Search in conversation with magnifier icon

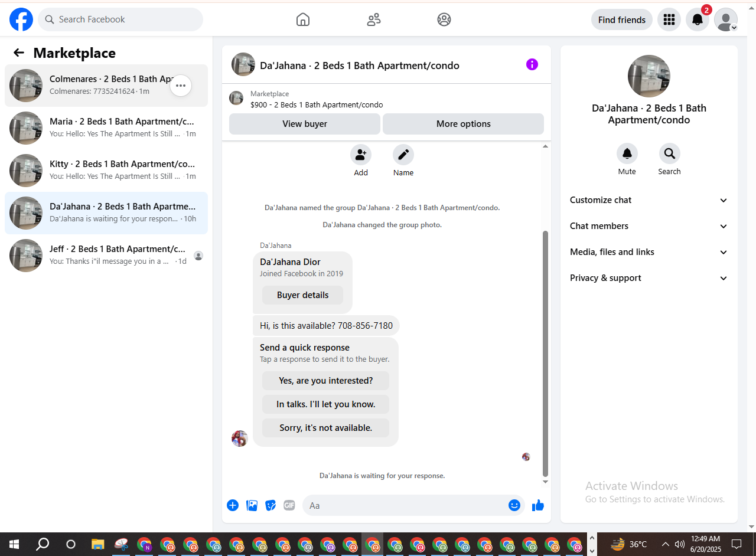(x=670, y=154)
